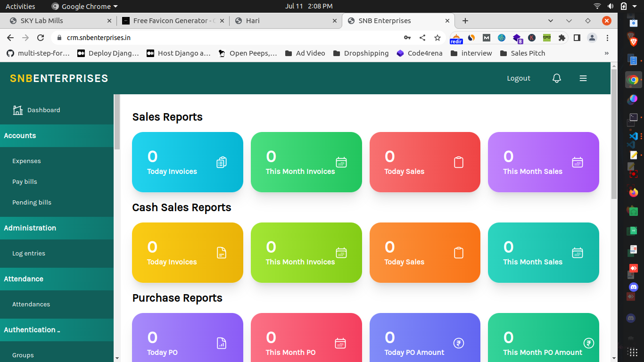Click rupee icon on This Month PO Amount card
644x362 pixels.
click(x=588, y=343)
